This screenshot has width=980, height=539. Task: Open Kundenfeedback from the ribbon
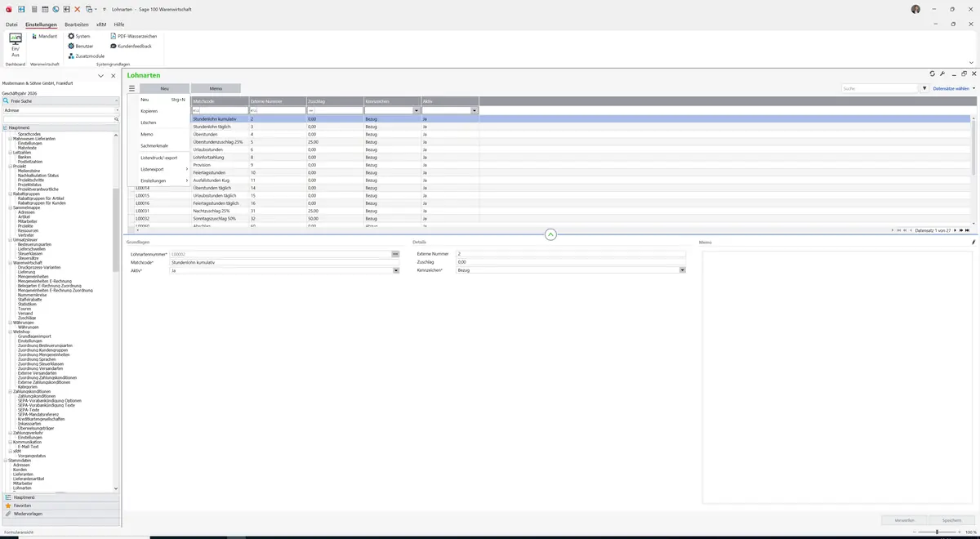131,46
